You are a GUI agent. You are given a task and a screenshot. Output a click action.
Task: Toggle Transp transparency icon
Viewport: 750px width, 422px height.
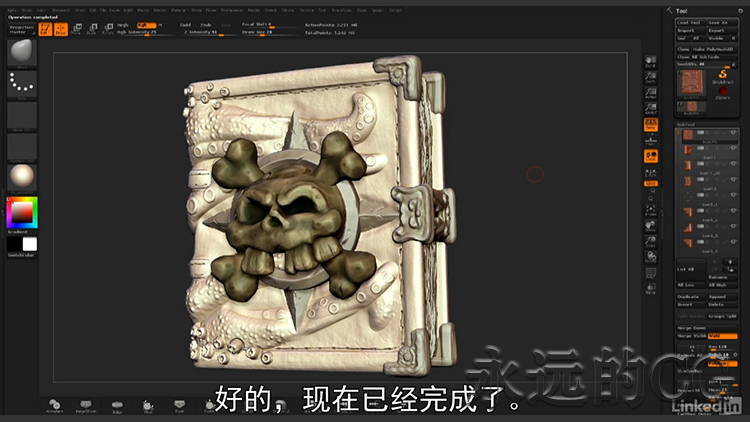click(x=651, y=289)
